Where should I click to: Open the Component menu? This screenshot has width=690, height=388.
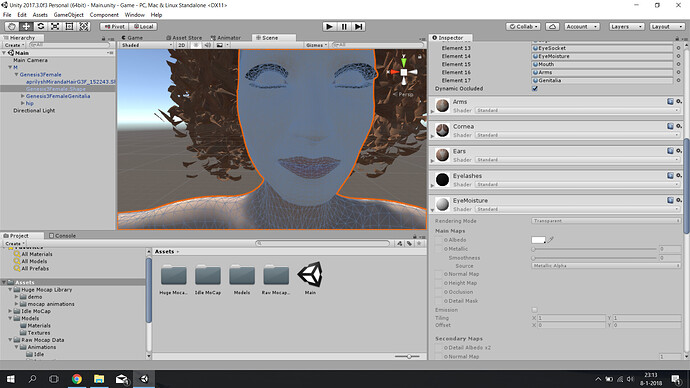pos(104,15)
